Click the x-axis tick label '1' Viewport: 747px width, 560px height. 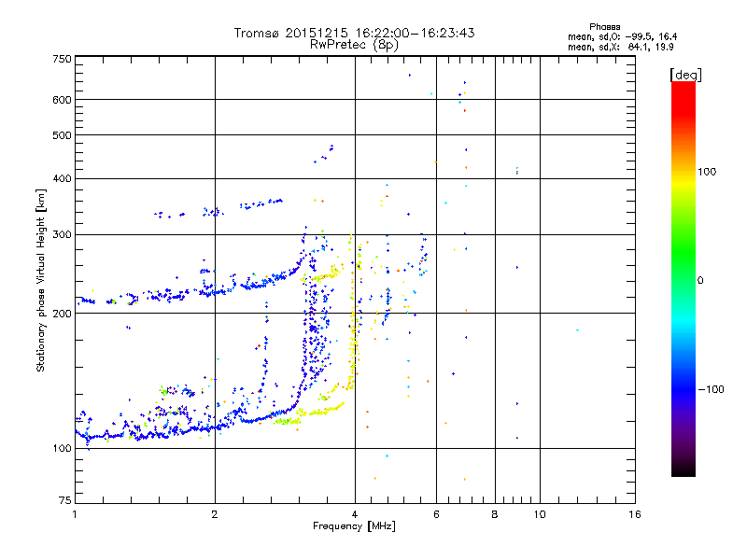75,514
